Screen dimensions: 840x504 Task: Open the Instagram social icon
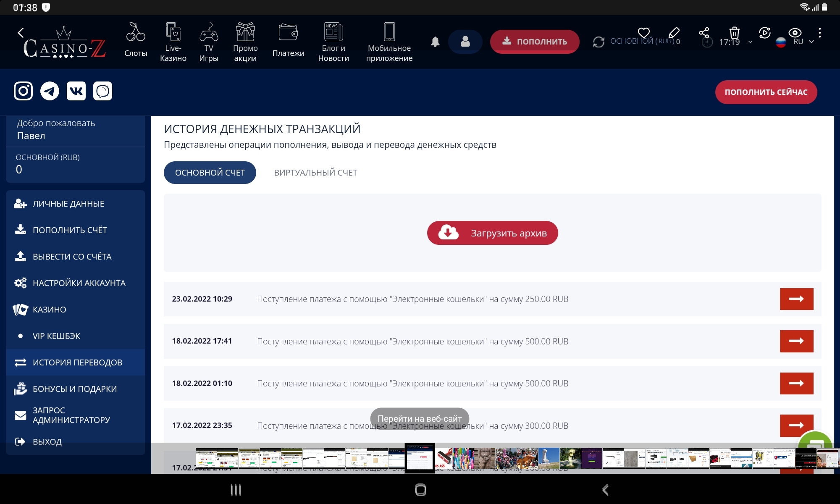point(23,91)
